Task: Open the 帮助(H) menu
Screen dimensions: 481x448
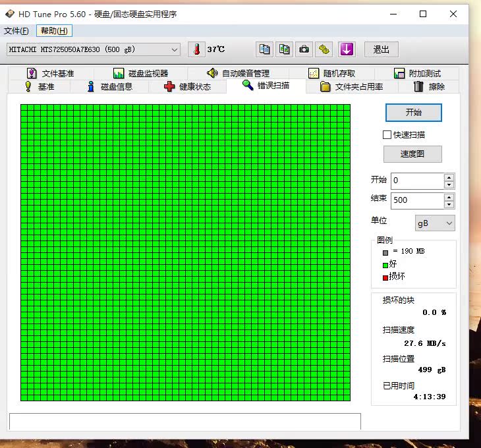Action: tap(54, 31)
